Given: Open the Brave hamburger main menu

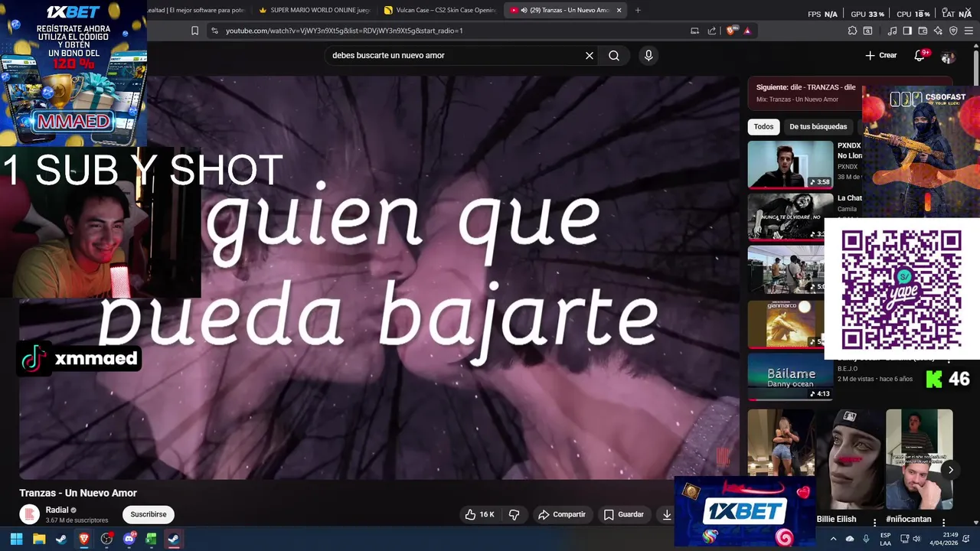Looking at the screenshot, I should pyautogui.click(x=969, y=31).
